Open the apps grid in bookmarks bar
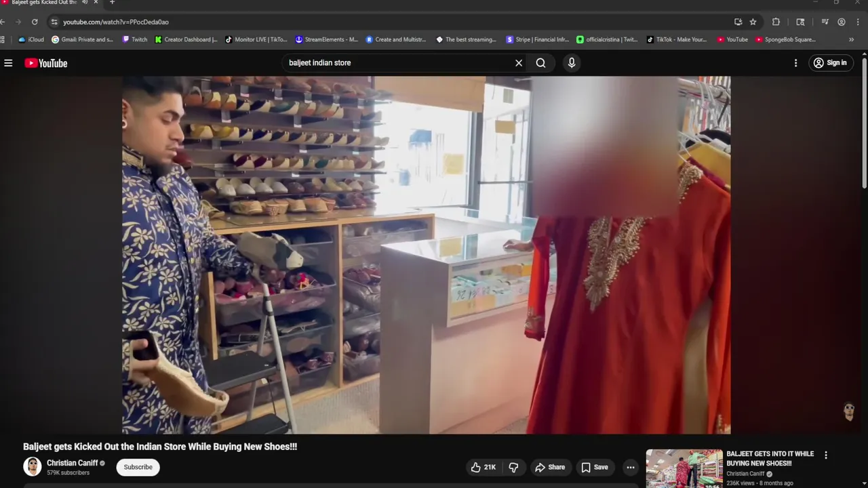868x488 pixels. click(3, 39)
